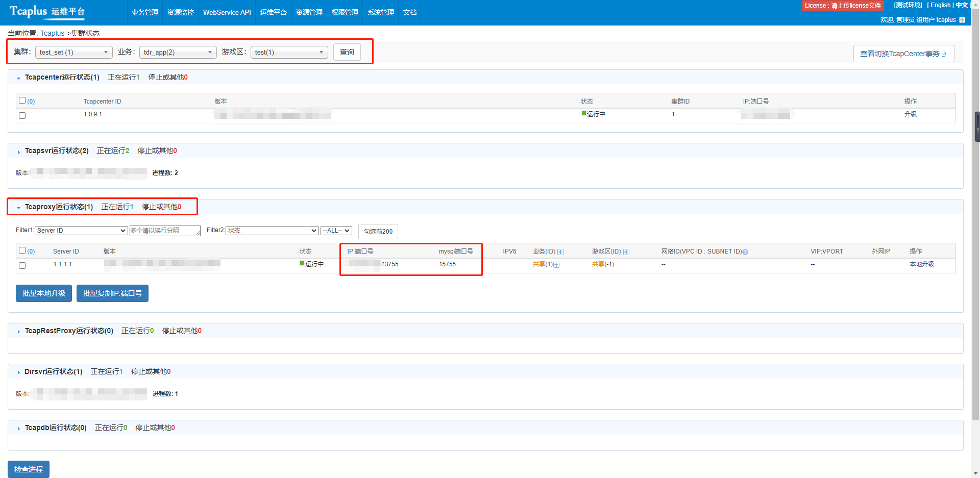Check the Tcapcenter 1.0.9.1 row checkbox
The height and width of the screenshot is (478, 980).
point(22,116)
